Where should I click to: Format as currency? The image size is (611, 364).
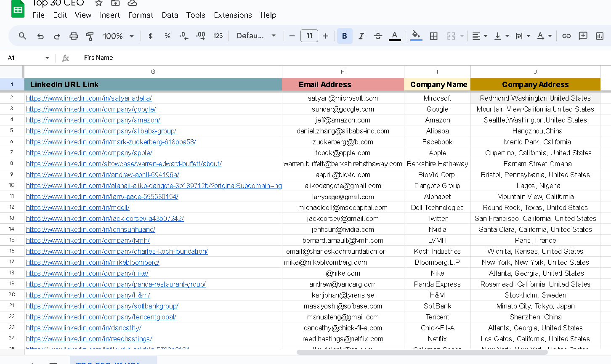click(151, 36)
